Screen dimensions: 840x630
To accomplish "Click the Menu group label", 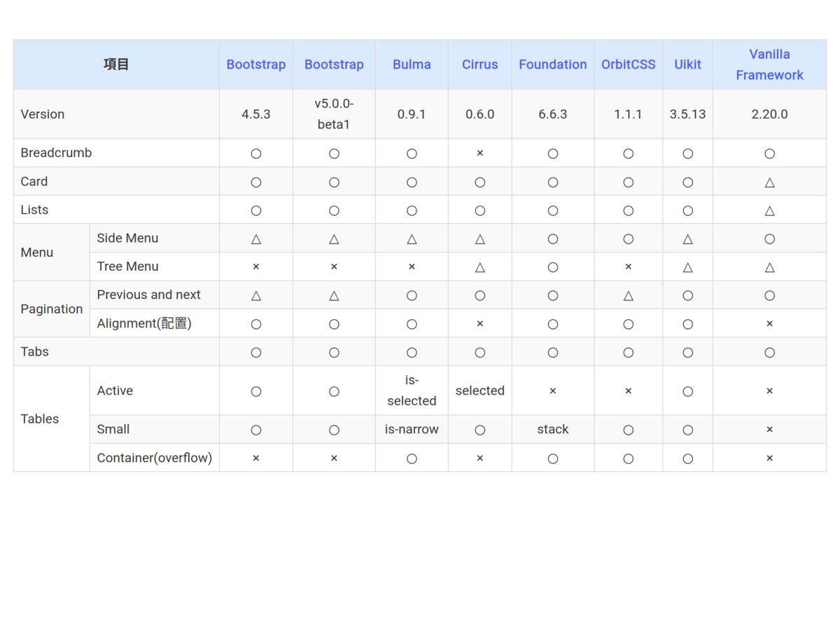I will (37, 252).
